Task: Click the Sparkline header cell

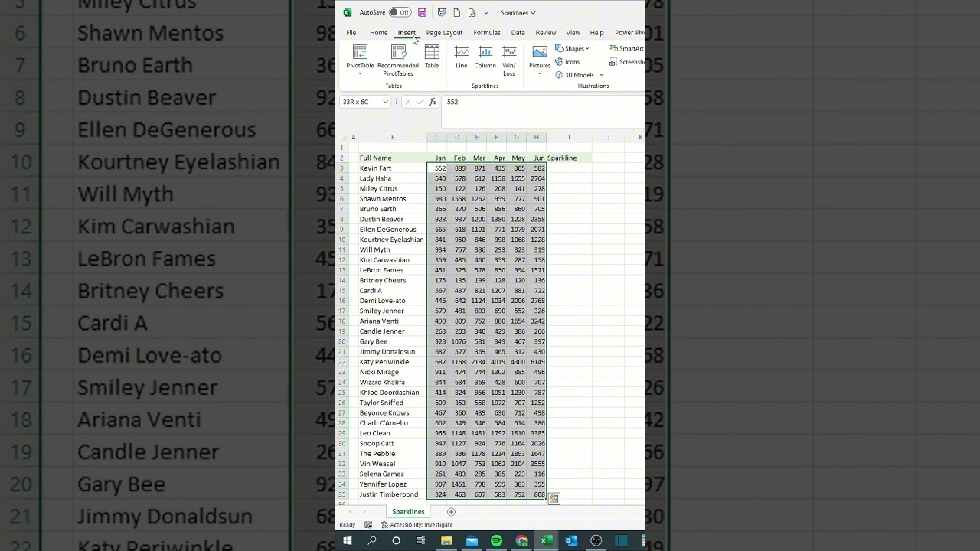Action: coord(569,158)
